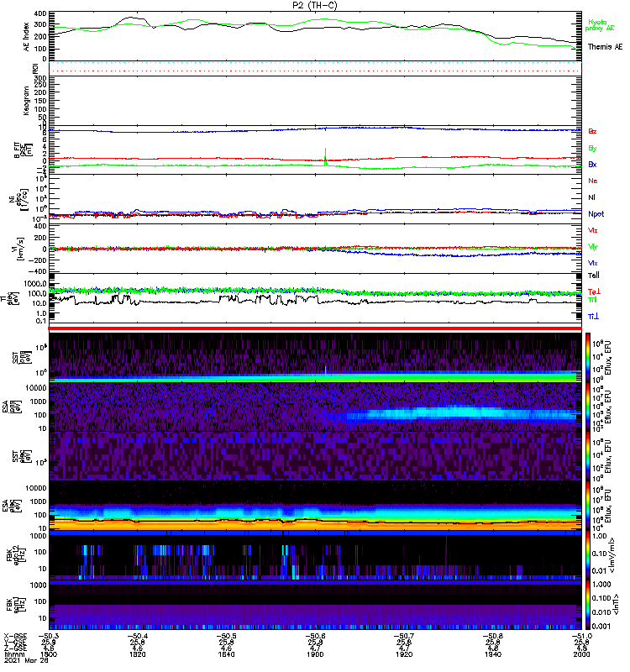Click the FBK edc12 [Hz] axis label
The image size is (630, 672).
17,555
